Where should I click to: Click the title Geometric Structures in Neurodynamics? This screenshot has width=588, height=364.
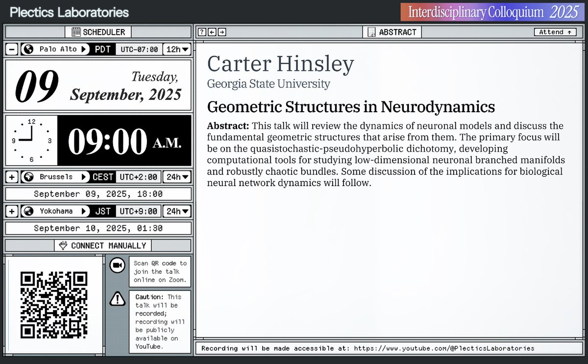351,107
